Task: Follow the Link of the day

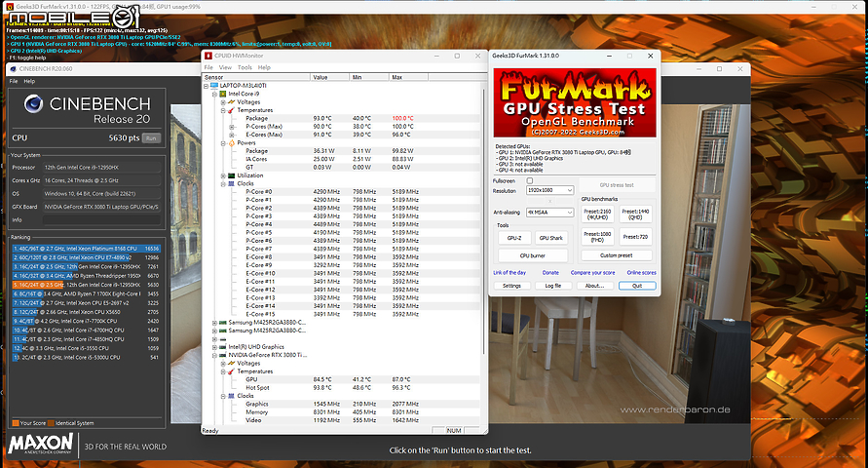Action: [x=509, y=273]
